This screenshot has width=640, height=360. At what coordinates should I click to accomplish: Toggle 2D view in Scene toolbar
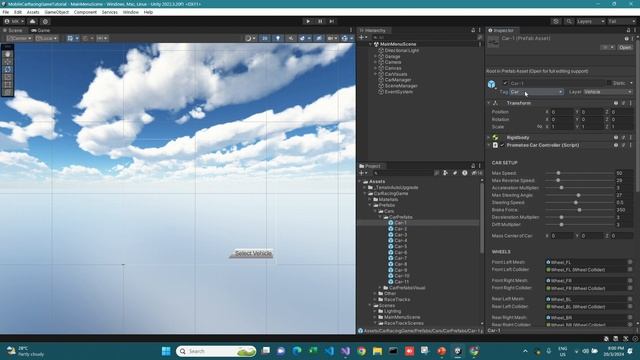pyautogui.click(x=265, y=38)
